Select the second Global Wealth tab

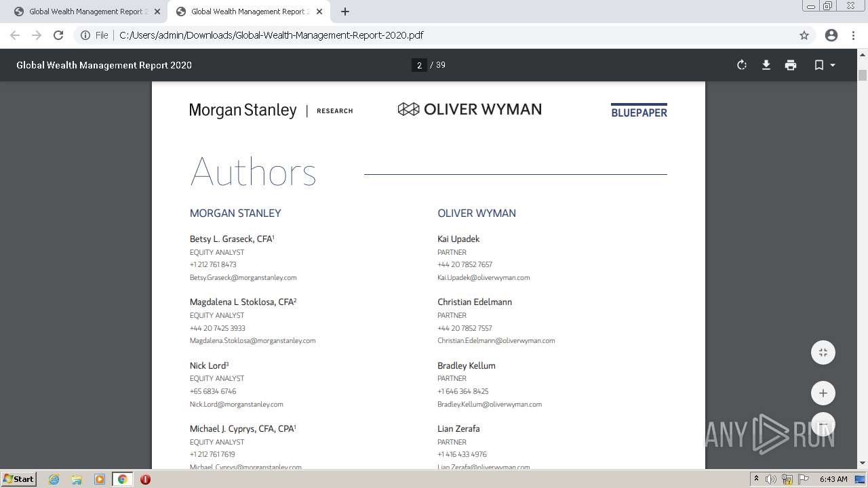pos(248,12)
